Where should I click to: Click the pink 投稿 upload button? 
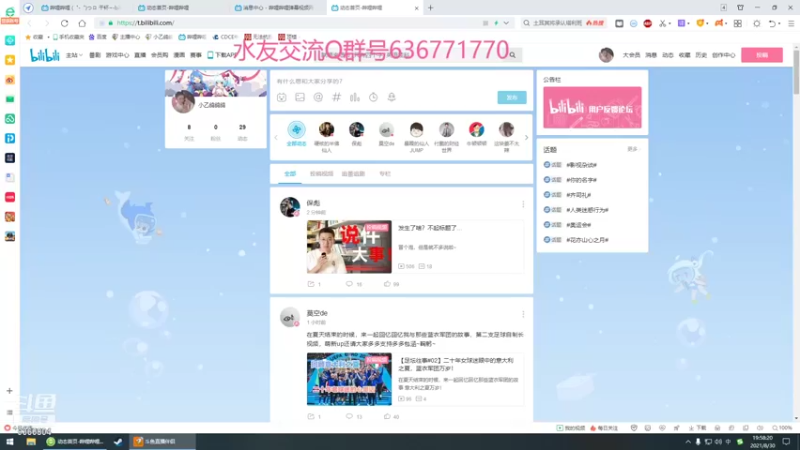762,55
